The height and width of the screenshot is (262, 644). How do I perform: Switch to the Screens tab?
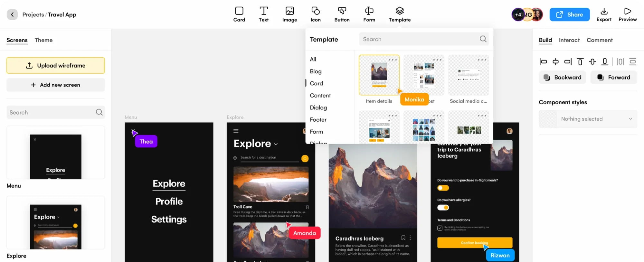click(x=17, y=40)
